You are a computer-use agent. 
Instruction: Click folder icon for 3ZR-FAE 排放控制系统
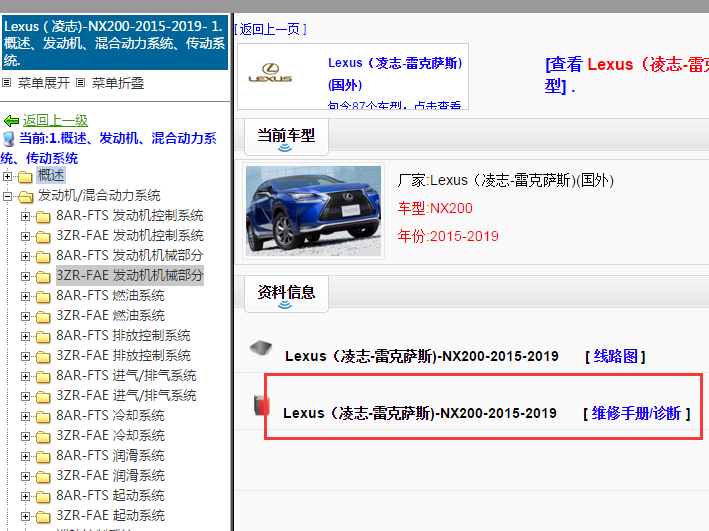click(43, 356)
